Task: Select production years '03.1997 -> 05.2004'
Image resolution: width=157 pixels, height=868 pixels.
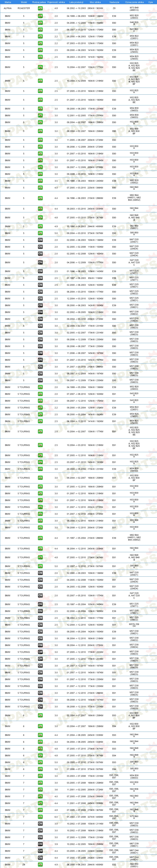Action: [76, 604]
